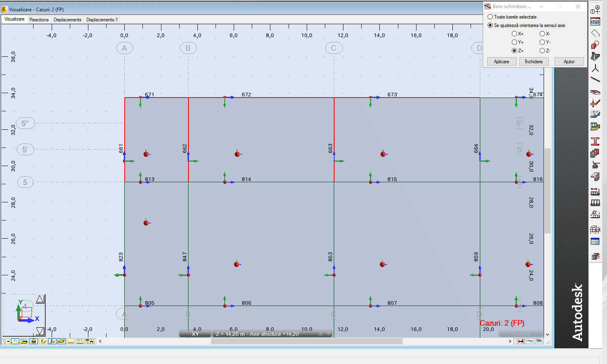Click load definition icon with down arrows

tap(595, 202)
